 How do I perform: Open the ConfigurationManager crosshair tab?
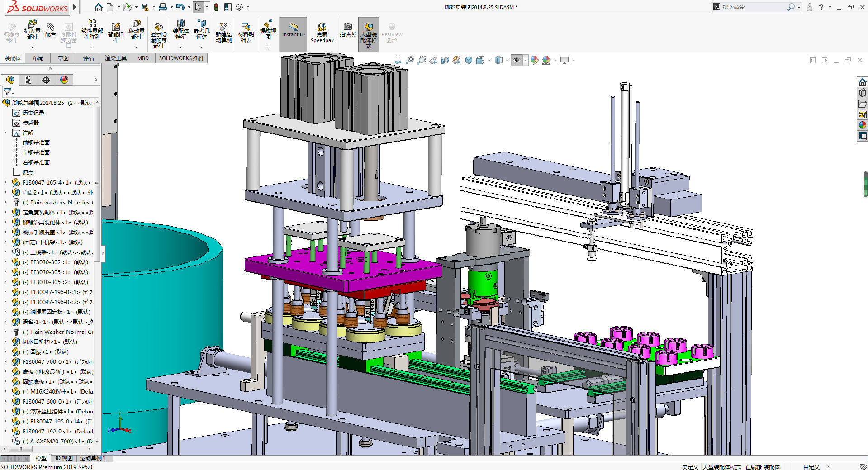pyautogui.click(x=46, y=80)
